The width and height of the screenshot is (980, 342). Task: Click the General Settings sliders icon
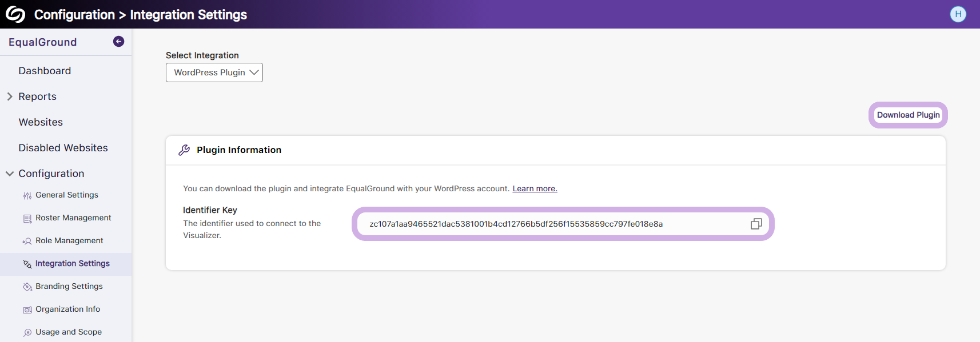tap(27, 196)
